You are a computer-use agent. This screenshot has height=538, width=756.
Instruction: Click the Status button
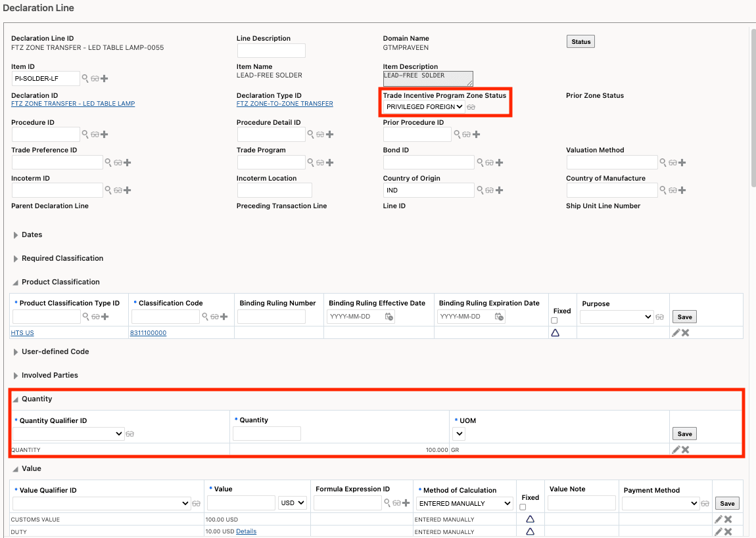(x=580, y=42)
